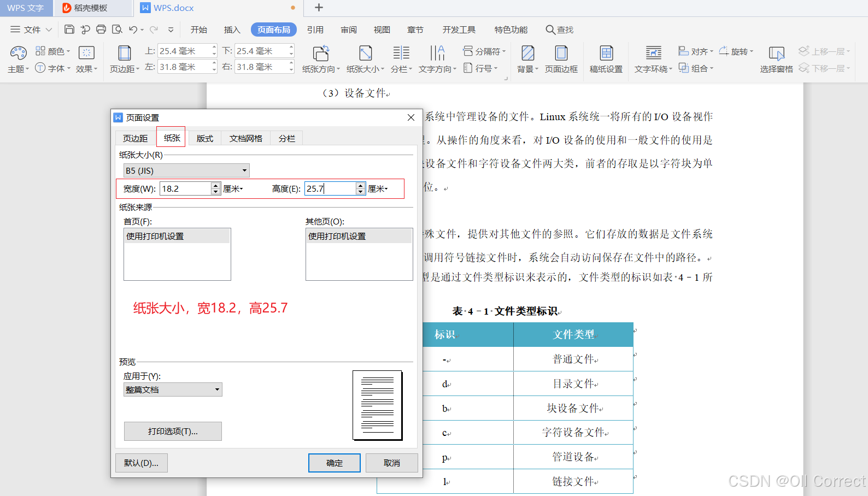Click the 高度 height input field
Image resolution: width=868 pixels, height=496 pixels.
pyautogui.click(x=330, y=188)
